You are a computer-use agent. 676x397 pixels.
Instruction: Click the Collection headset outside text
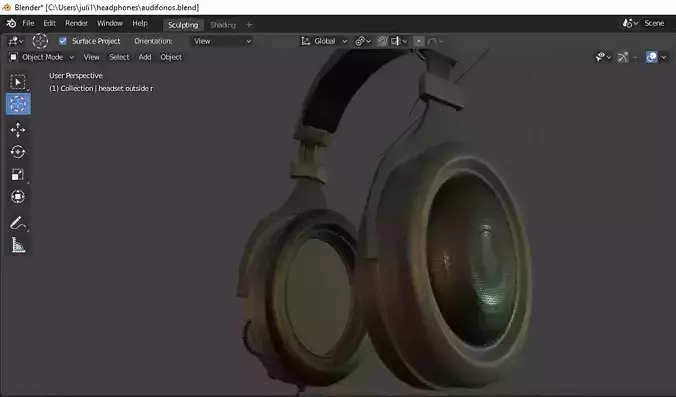click(101, 88)
